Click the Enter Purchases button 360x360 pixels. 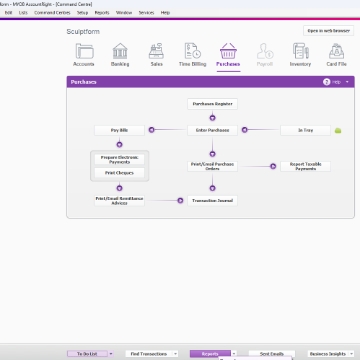pyautogui.click(x=212, y=130)
